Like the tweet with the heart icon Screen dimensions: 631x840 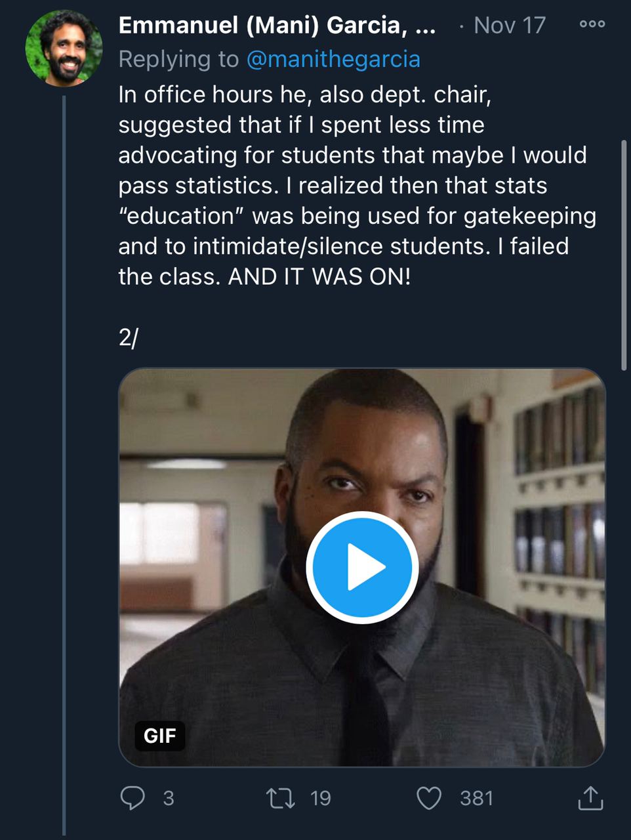click(429, 798)
